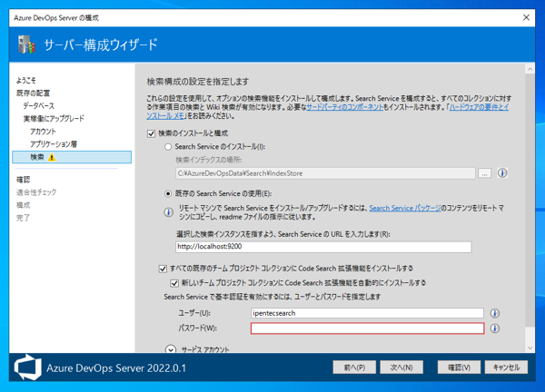The height and width of the screenshot is (392, 545).
Task: Click the パスワード input field
Action: click(367, 328)
